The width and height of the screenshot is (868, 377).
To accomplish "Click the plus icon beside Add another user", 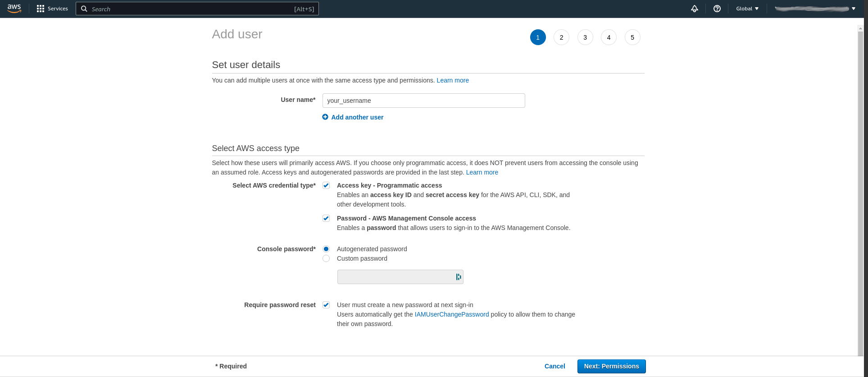I will (325, 117).
